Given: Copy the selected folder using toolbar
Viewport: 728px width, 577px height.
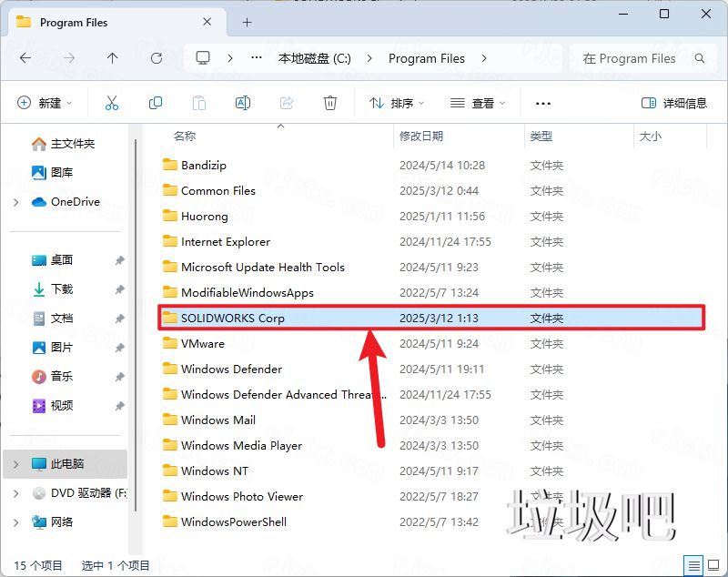Looking at the screenshot, I should pos(156,102).
